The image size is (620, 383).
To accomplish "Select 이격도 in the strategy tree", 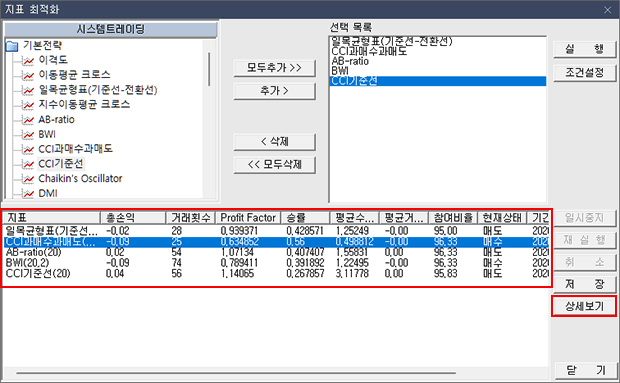I will pos(53,60).
